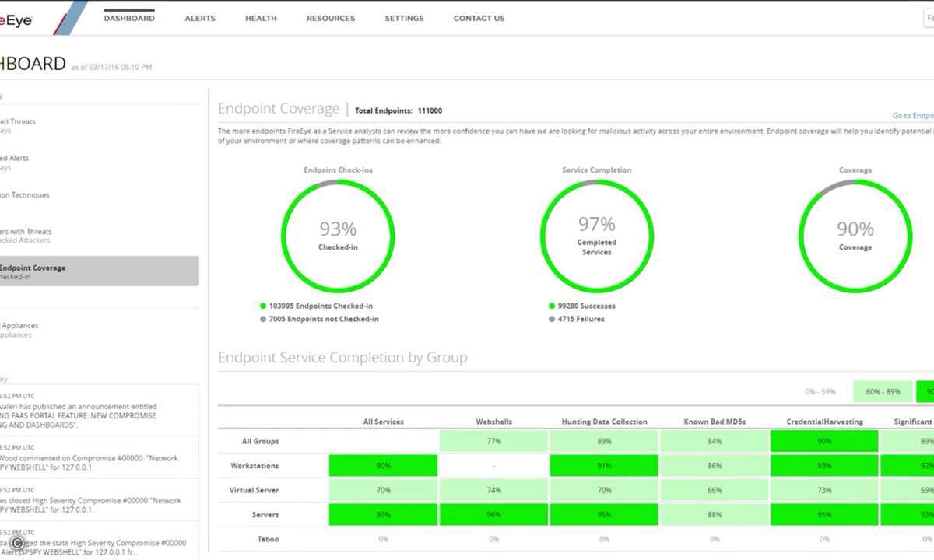Click Virtual Server CredentialHarvesting 73% cell
The height and width of the screenshot is (560, 934).
[x=824, y=490]
